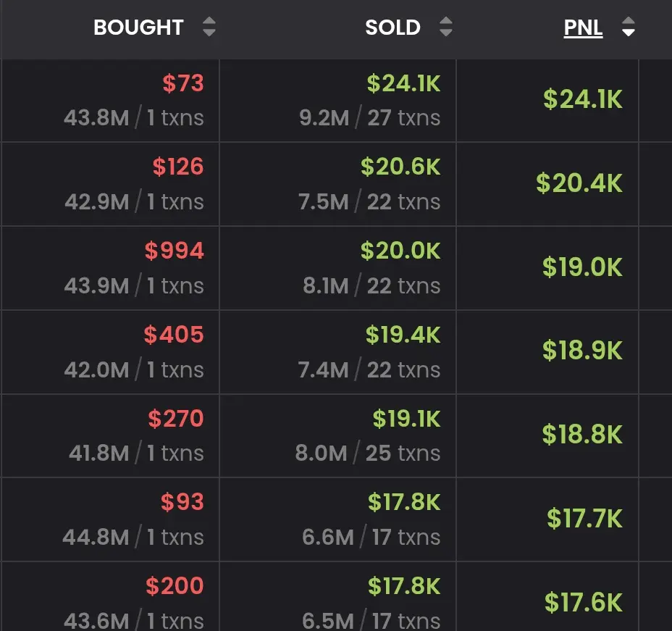Sort table by BOUGHT column header text

(x=138, y=28)
